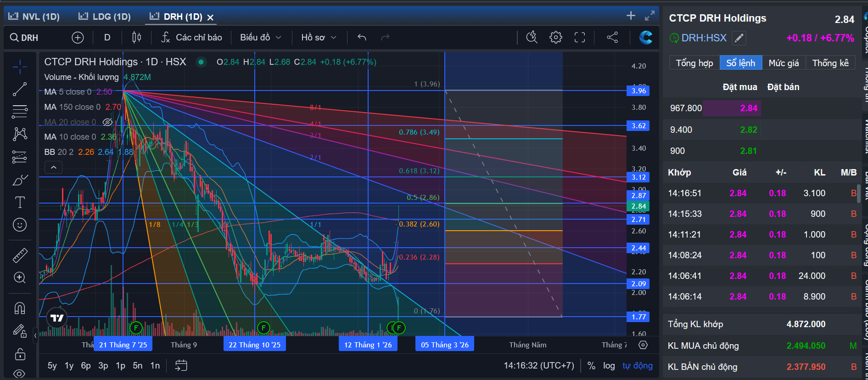Show the hidden MA 20 indicator
868x380 pixels.
(x=107, y=122)
